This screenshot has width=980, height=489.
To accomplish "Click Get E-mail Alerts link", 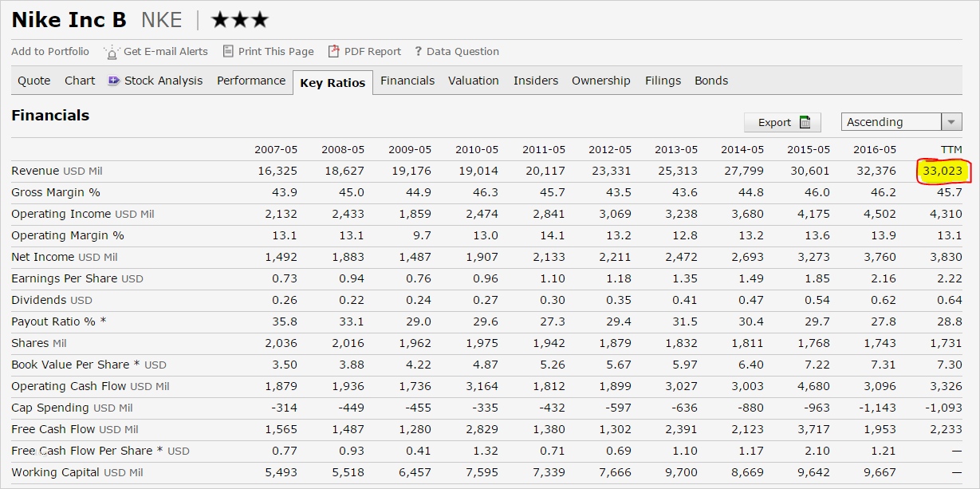I will pyautogui.click(x=166, y=51).
